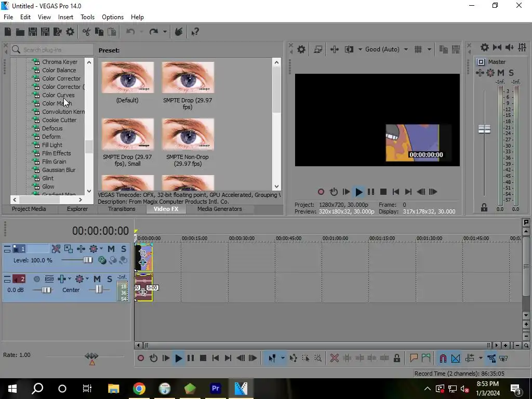Viewport: 532px width, 399px height.
Task: Lock event with the padlock icon
Action: click(x=396, y=358)
